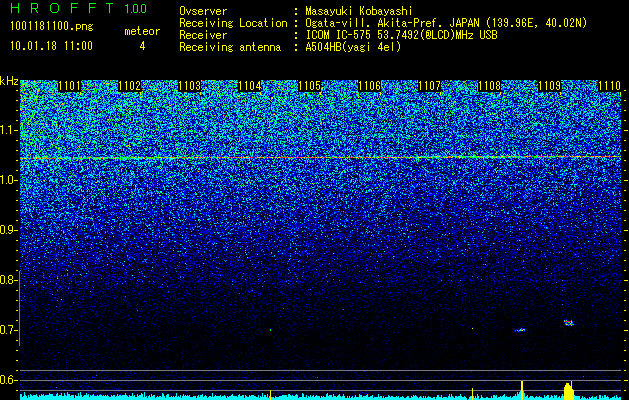629x400 pixels.
Task: Click the faint meteor echo just before 1109
Action: (520, 330)
